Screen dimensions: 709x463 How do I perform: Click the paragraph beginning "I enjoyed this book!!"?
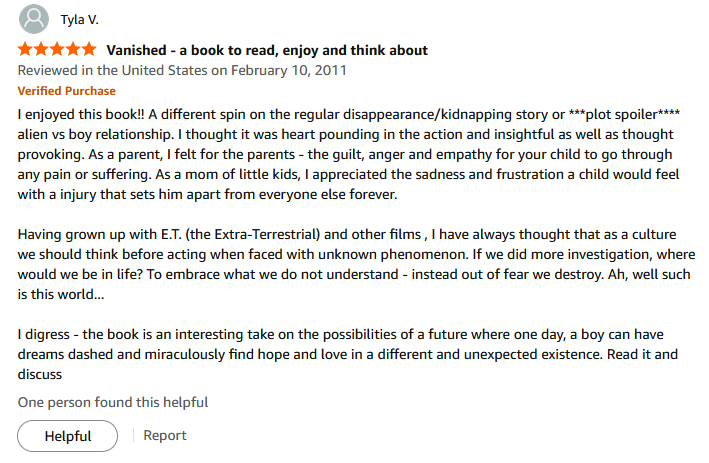pyautogui.click(x=345, y=154)
